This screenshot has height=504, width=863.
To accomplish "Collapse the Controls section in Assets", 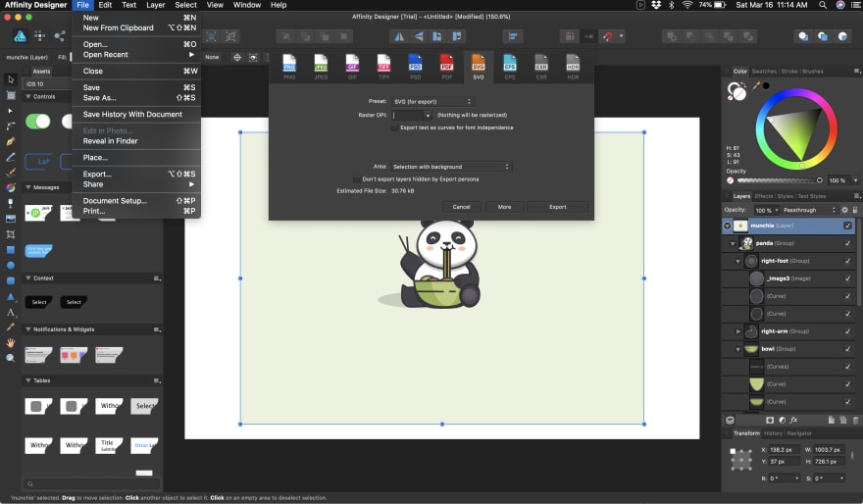I will coord(28,96).
